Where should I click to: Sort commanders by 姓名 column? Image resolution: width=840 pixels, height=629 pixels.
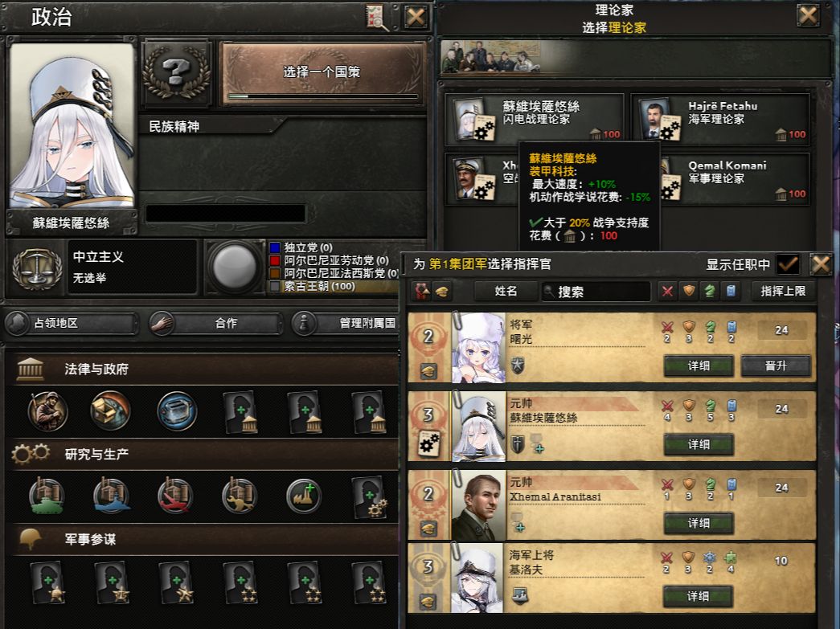505,292
